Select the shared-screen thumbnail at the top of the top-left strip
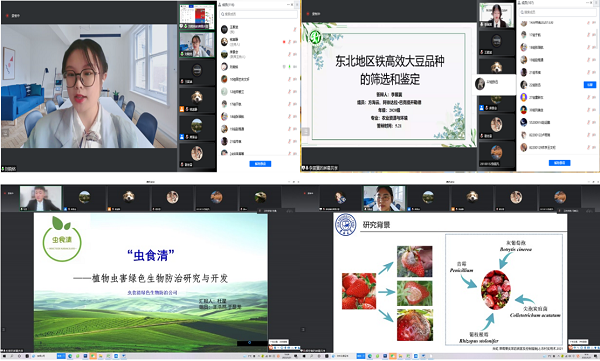This screenshot has width=600, height=361. (197, 16)
